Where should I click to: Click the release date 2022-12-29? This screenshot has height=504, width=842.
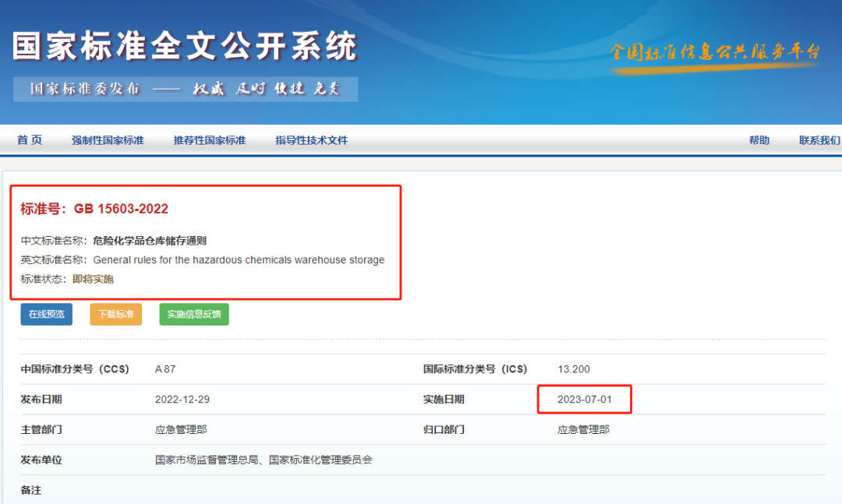click(x=182, y=400)
